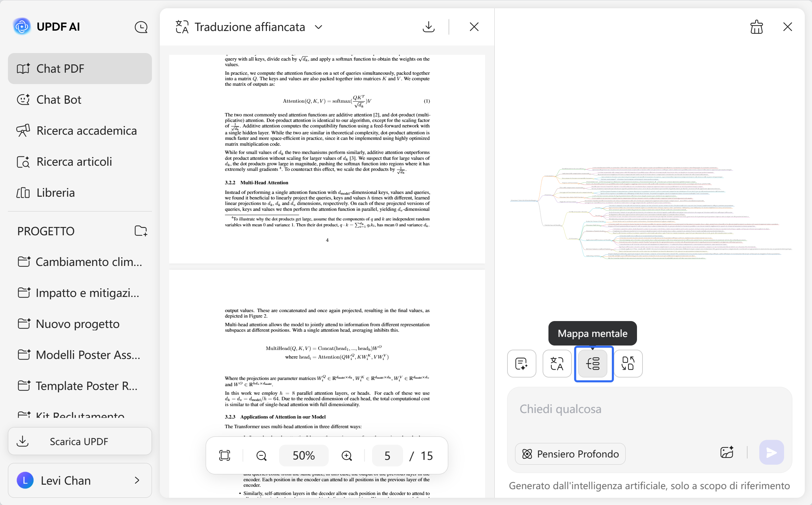Image resolution: width=812 pixels, height=505 pixels.
Task: Expand the Levi Chan account menu
Action: 137,480
